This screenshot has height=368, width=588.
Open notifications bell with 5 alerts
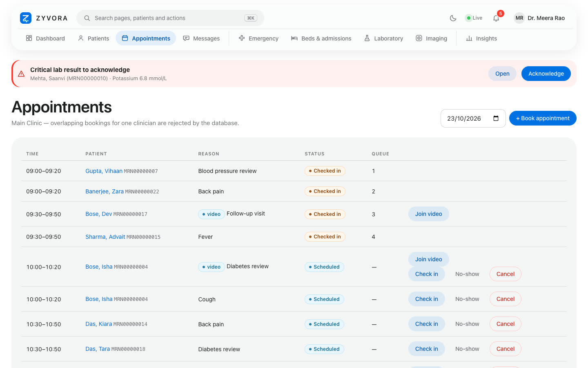[496, 18]
